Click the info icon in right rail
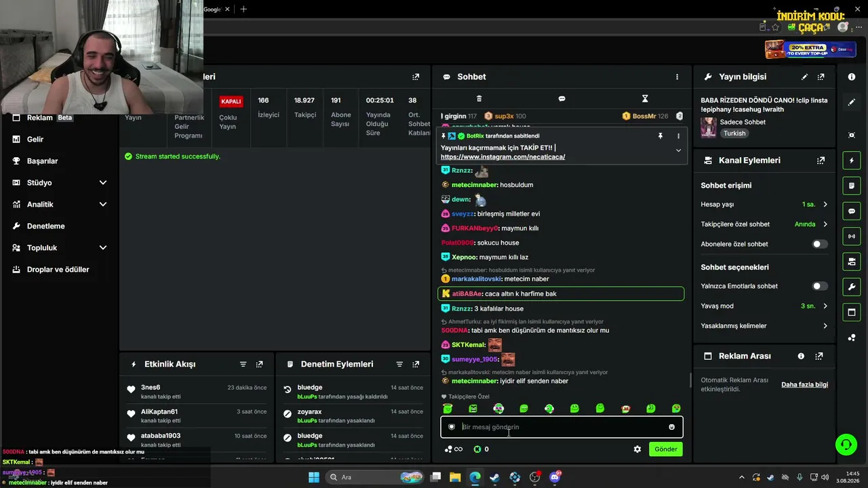 (852, 77)
